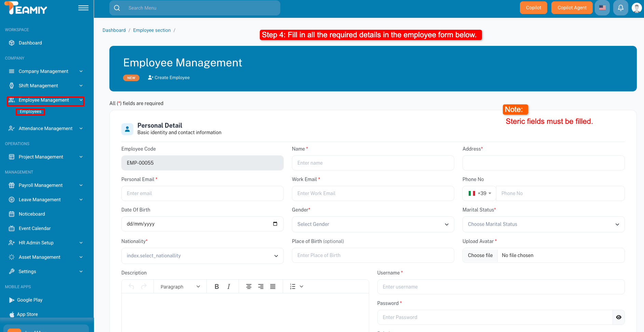Screen dimensions: 644x332
Task: Toggle password visibility eye icon
Action: (618, 317)
